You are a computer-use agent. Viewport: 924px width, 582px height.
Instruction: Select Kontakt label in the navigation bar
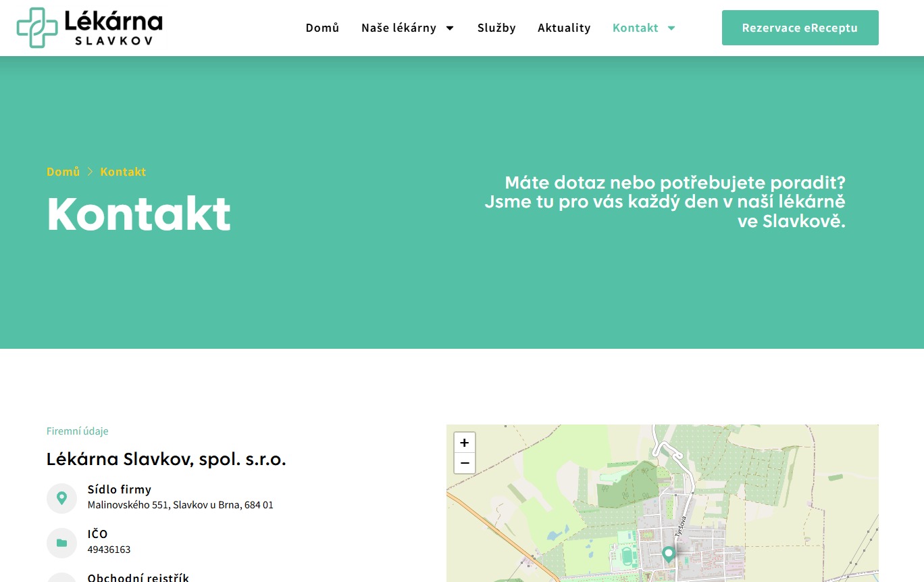(x=635, y=28)
